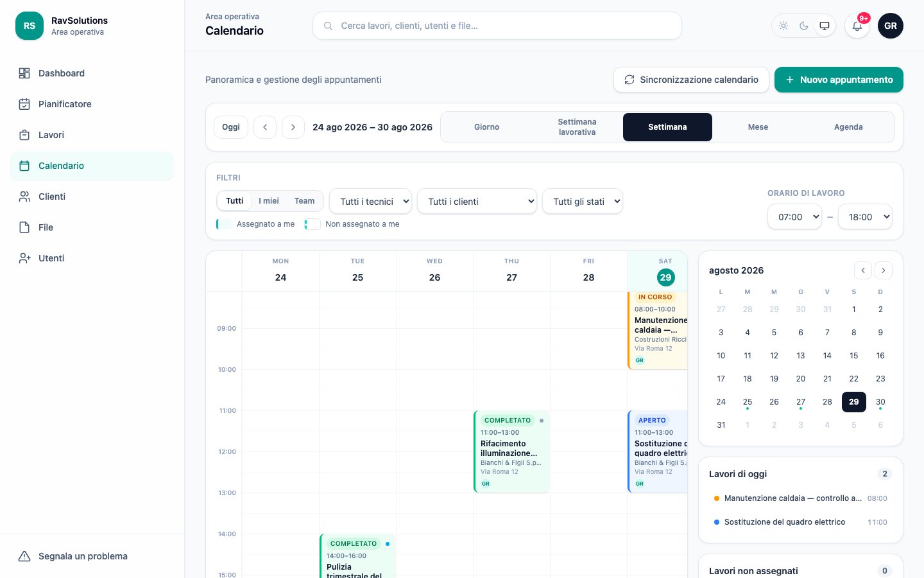This screenshot has width=924, height=578.
Task: Switch to Giorno view tab
Action: (487, 127)
